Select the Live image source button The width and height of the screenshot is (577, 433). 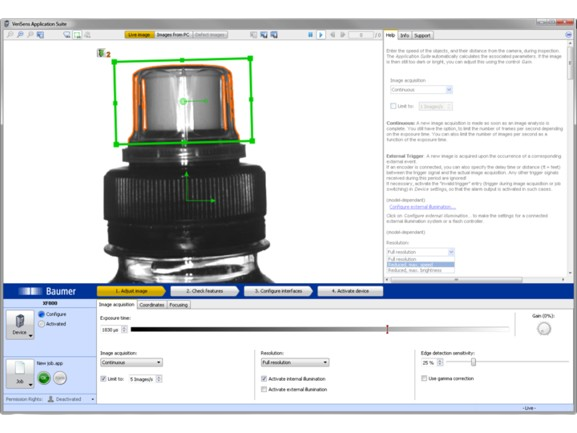(139, 35)
